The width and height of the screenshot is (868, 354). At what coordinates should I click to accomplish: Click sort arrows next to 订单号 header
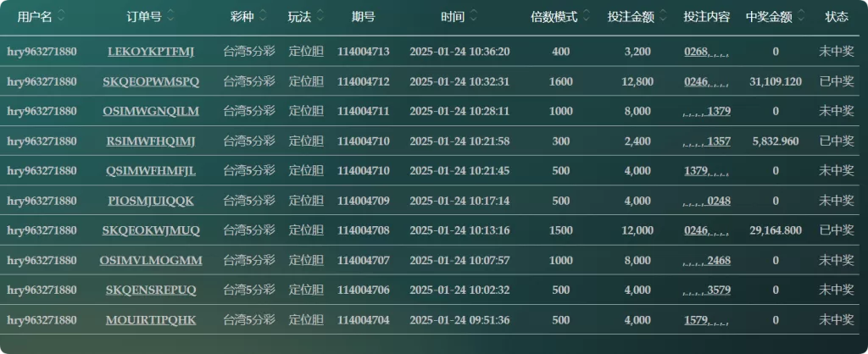click(x=170, y=17)
